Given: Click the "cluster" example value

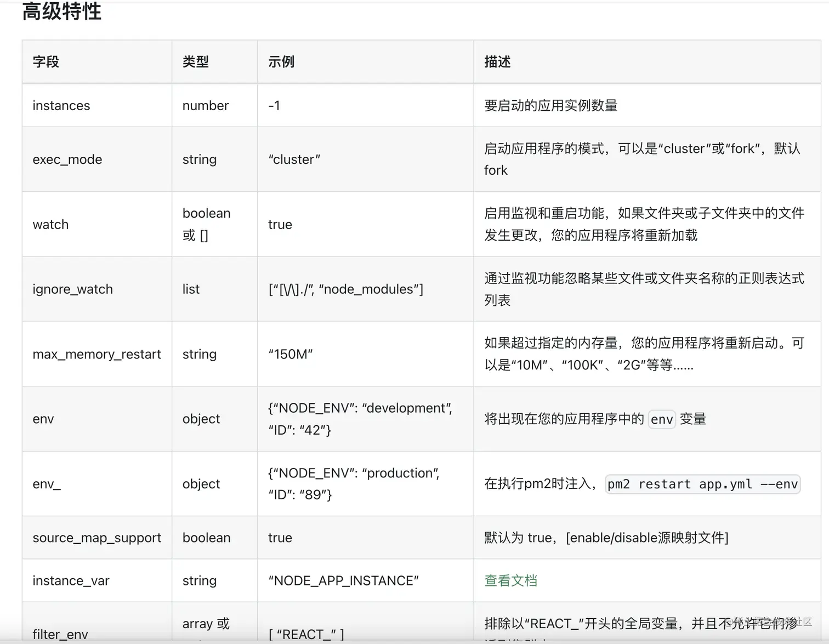Looking at the screenshot, I should pos(294,159).
